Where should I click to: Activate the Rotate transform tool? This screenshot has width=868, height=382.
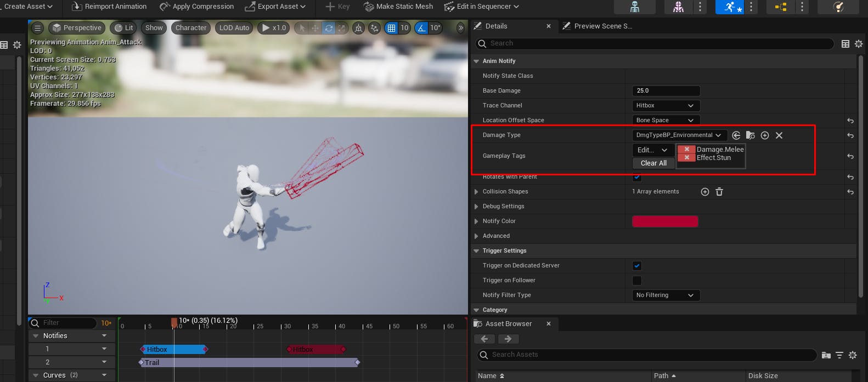[x=329, y=28]
